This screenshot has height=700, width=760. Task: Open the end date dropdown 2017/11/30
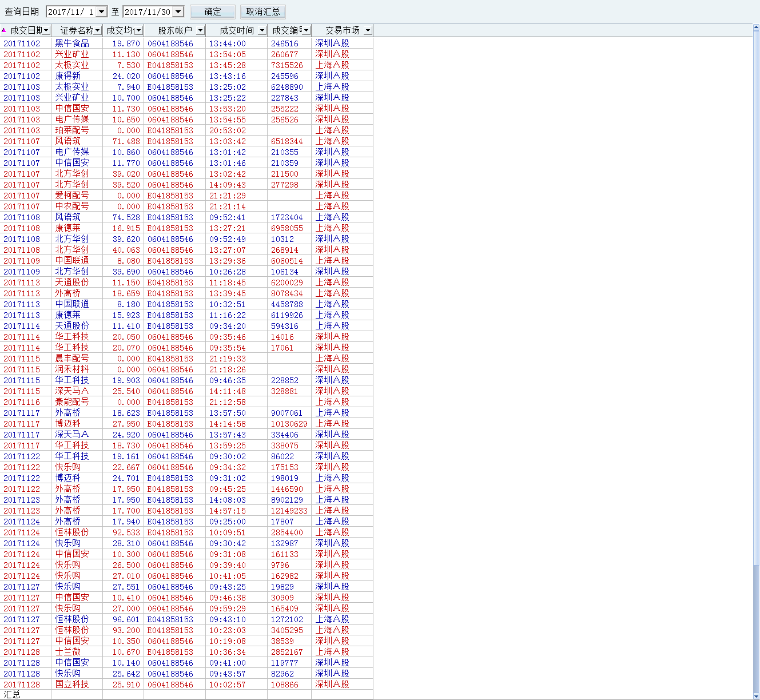click(x=178, y=11)
